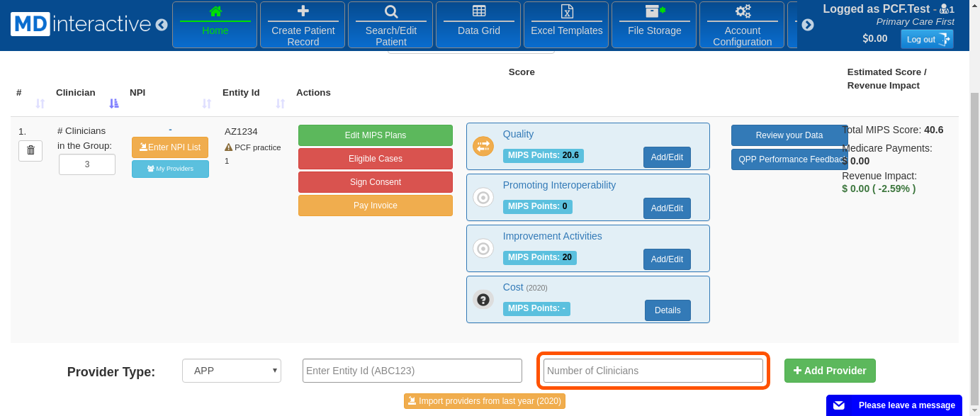Open the Data Grid tab
Image resolution: width=980 pixels, height=416 pixels.
478,25
